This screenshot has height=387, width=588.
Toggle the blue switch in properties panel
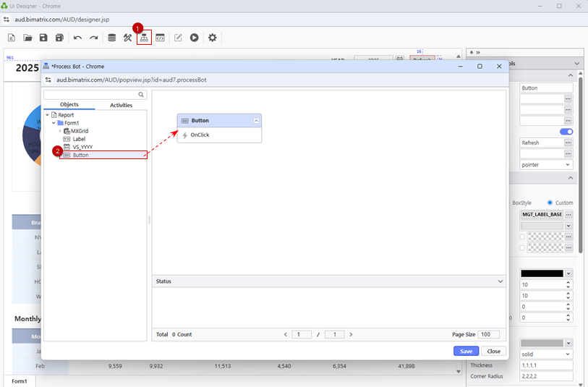click(x=566, y=132)
